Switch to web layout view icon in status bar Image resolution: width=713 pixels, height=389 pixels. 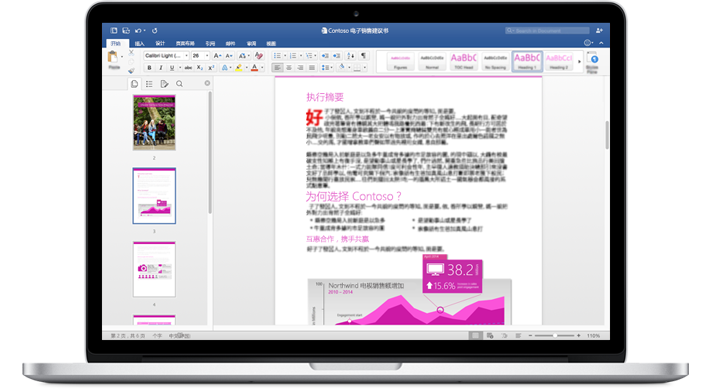490,335
